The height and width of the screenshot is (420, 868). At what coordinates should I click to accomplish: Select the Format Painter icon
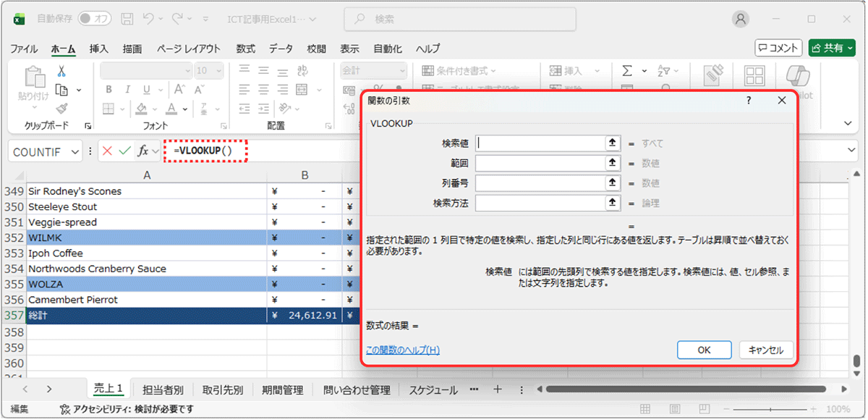(63, 108)
